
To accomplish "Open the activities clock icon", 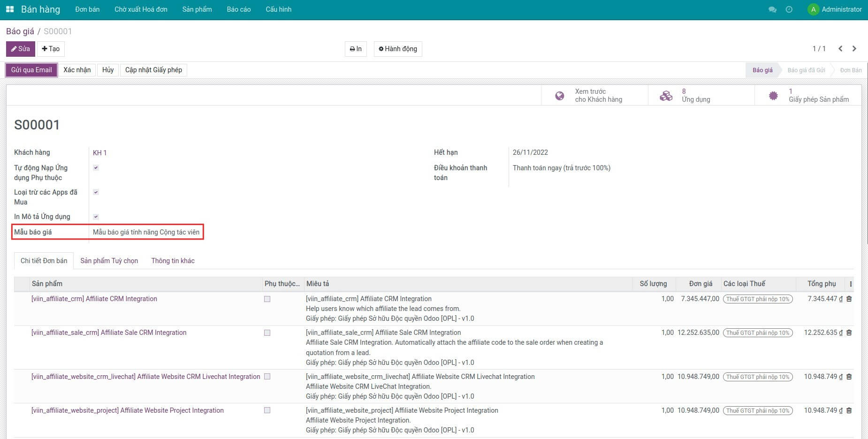I will (789, 9).
